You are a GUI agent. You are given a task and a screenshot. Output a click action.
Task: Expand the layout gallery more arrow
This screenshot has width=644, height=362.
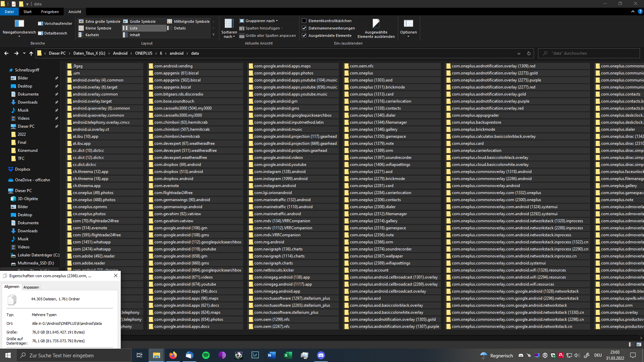pos(213,35)
